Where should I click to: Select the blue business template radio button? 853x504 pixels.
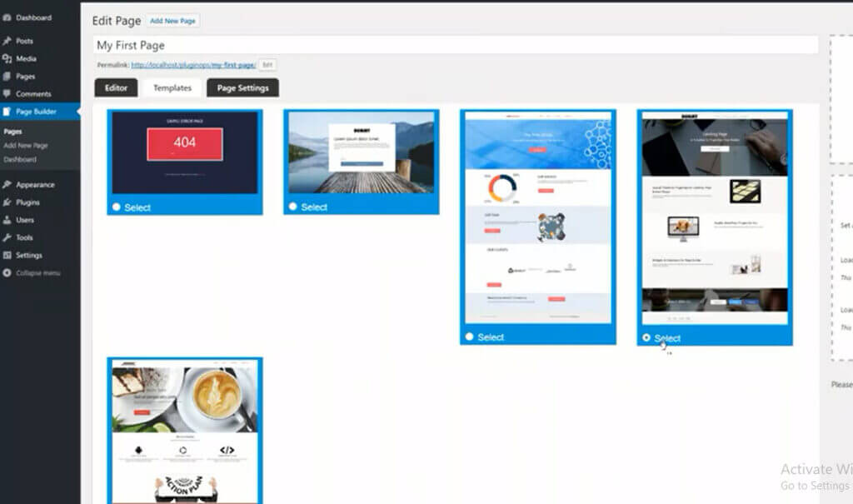pyautogui.click(x=470, y=337)
